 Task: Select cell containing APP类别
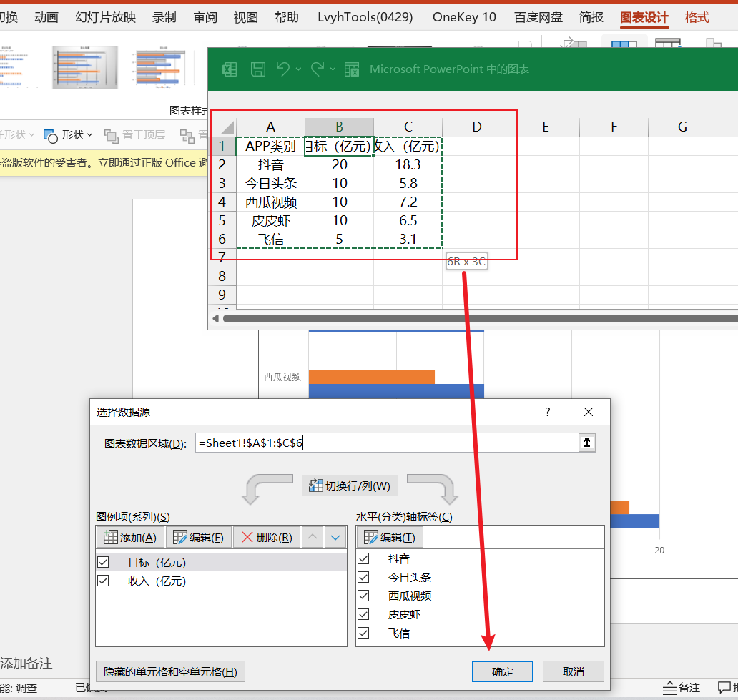coord(270,146)
